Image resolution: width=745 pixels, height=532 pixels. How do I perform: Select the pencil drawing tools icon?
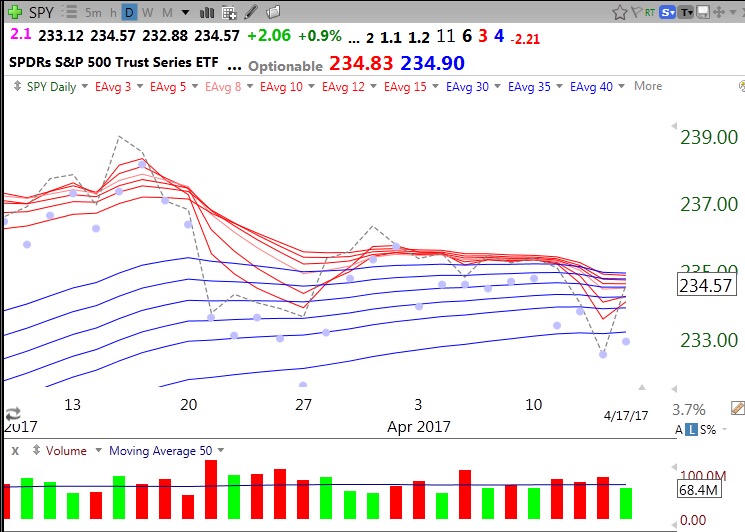pos(251,12)
